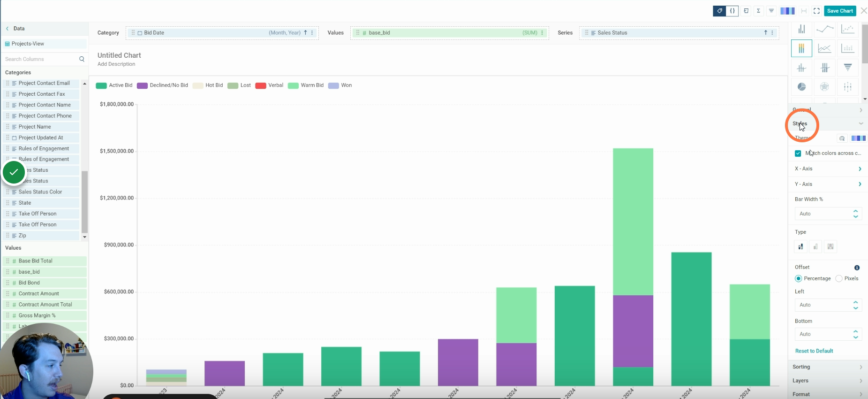Viewport: 868px width, 399px height.
Task: Toggle Warm Bid series in legend
Action: pyautogui.click(x=306, y=85)
